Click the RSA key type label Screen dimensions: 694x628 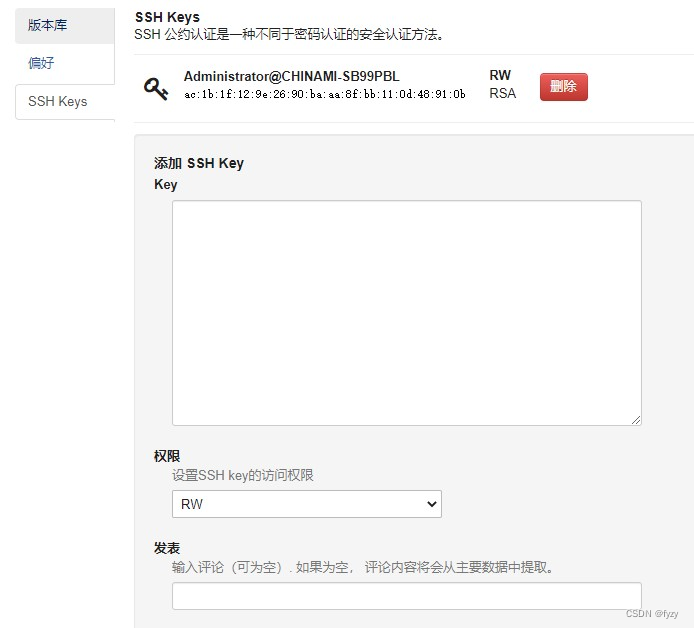click(x=503, y=93)
